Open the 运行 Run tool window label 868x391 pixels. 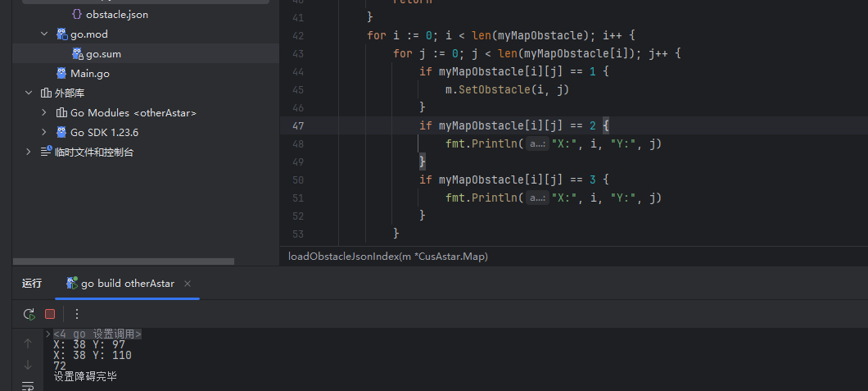[32, 284]
